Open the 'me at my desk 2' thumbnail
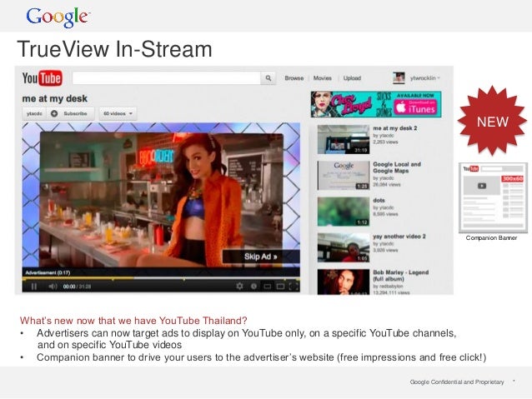The height and width of the screenshot is (399, 532). pos(344,139)
